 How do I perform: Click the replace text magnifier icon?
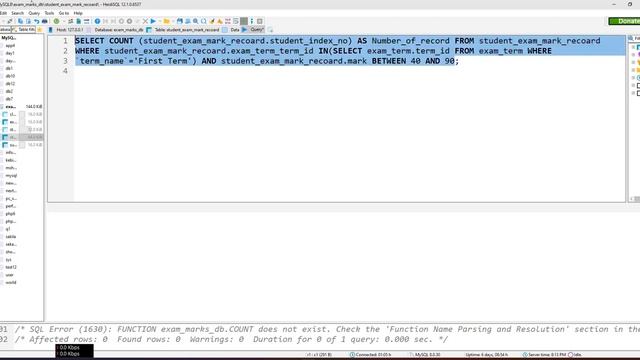point(204,21)
